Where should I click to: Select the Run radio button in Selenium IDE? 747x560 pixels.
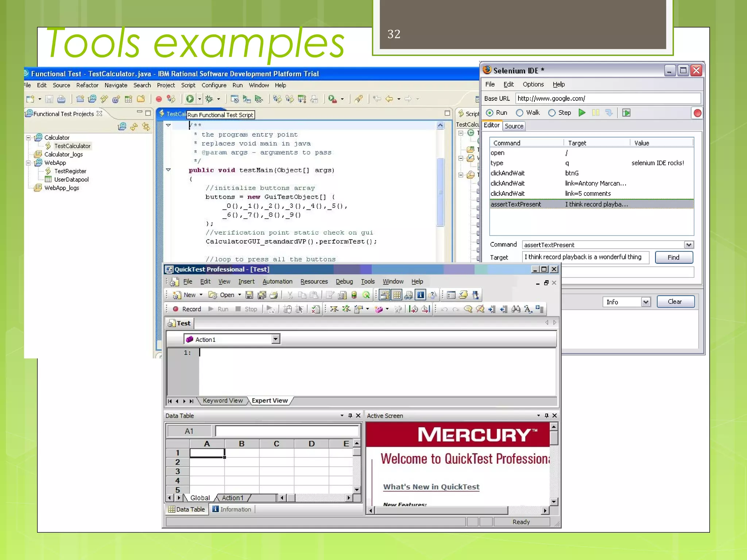[x=490, y=113]
